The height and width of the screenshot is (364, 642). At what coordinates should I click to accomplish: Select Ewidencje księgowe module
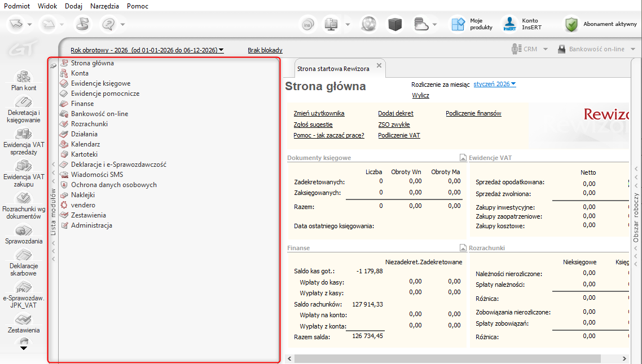(100, 83)
